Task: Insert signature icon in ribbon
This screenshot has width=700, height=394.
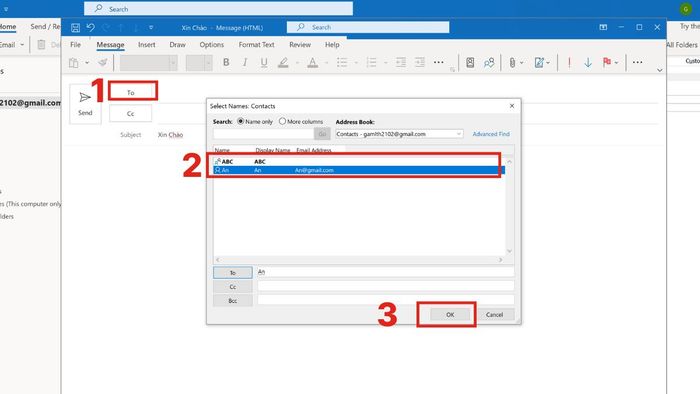Action: point(539,63)
